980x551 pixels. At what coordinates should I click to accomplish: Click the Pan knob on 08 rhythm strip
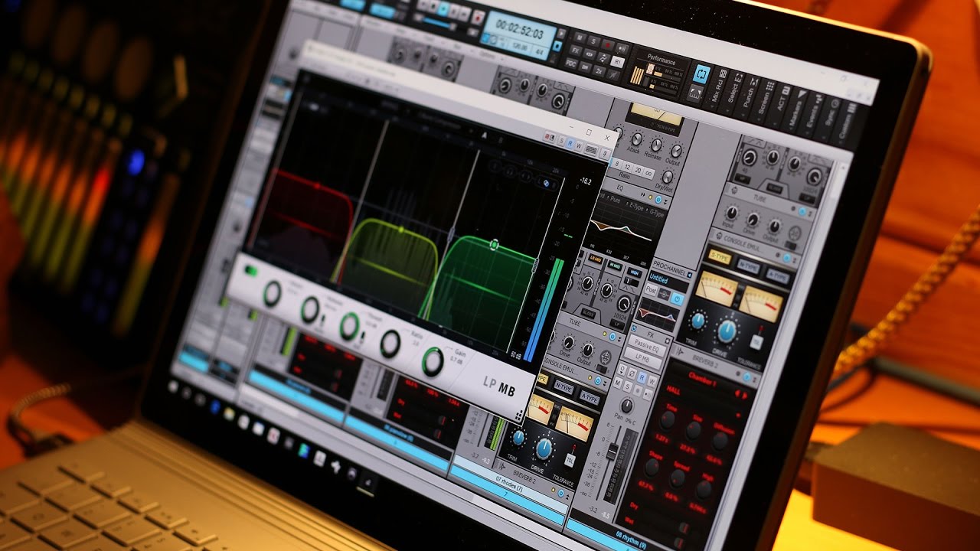tap(628, 406)
